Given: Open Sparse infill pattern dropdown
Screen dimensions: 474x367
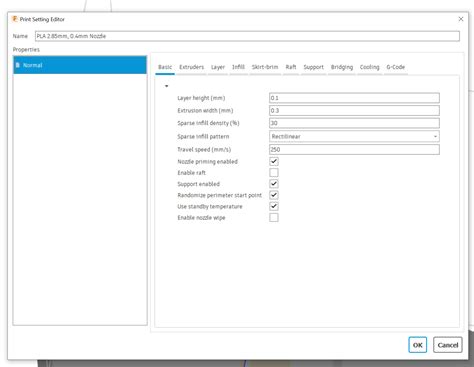Looking at the screenshot, I should (354, 136).
